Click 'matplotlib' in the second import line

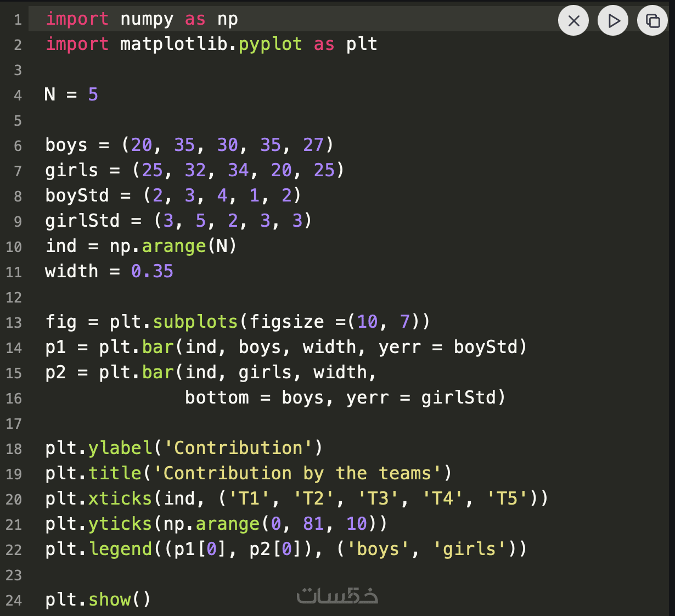(x=174, y=44)
